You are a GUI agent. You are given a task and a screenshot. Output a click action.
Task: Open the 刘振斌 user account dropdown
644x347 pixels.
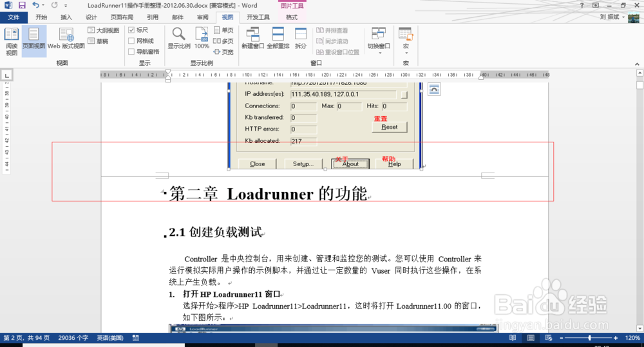pos(612,17)
